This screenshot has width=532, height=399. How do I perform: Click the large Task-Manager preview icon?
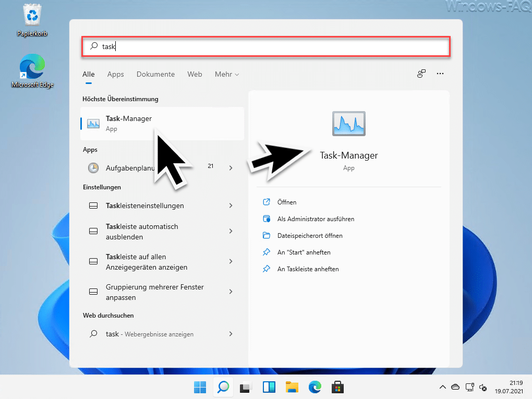click(349, 124)
